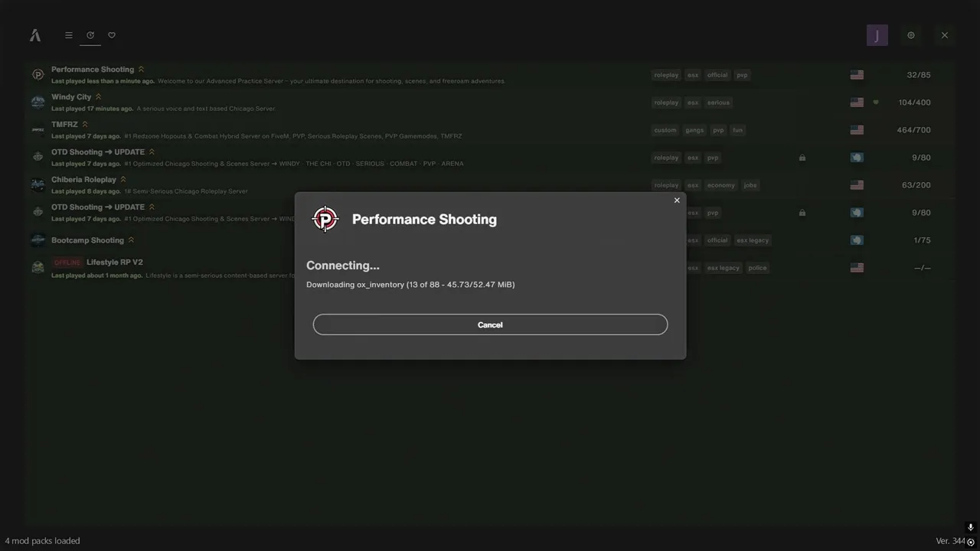Click the boost chevron beside Bootcamp Shooting
Screen dimensions: 980x551
point(131,240)
